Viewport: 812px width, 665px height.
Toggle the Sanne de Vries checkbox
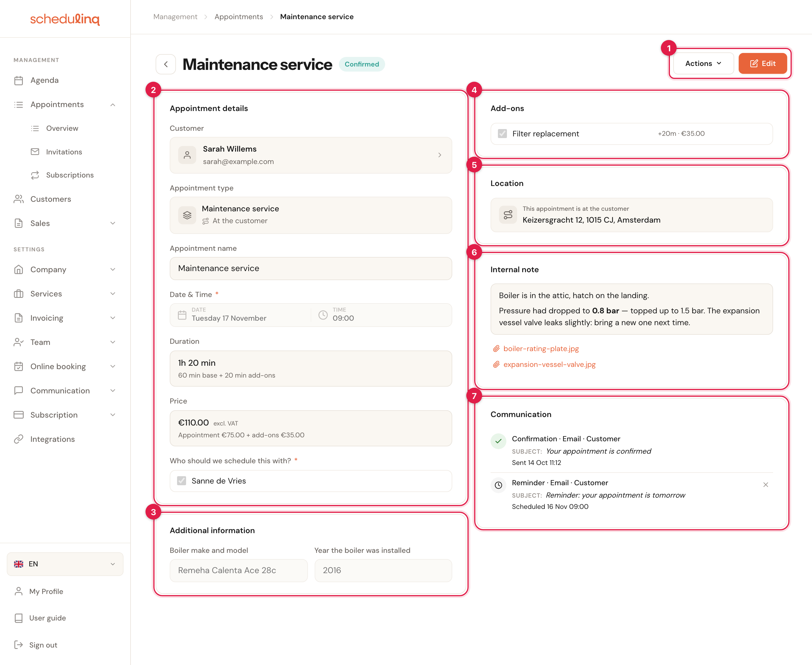pyautogui.click(x=182, y=481)
